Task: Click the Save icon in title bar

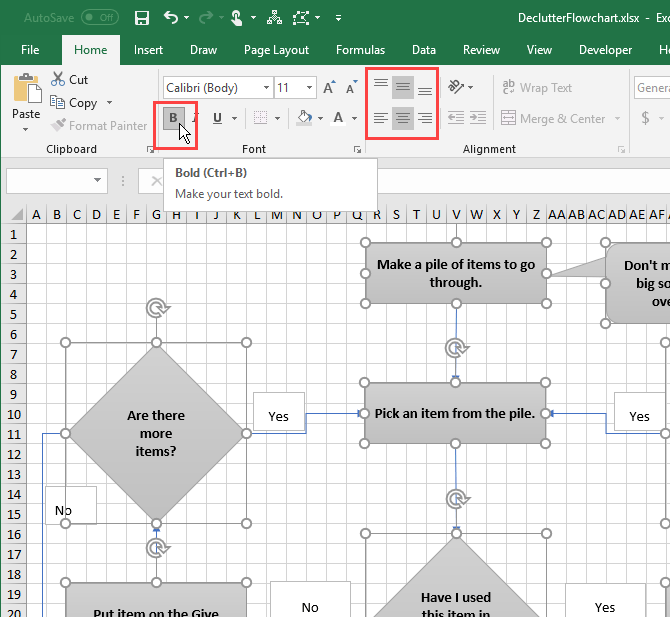Action: coord(142,18)
